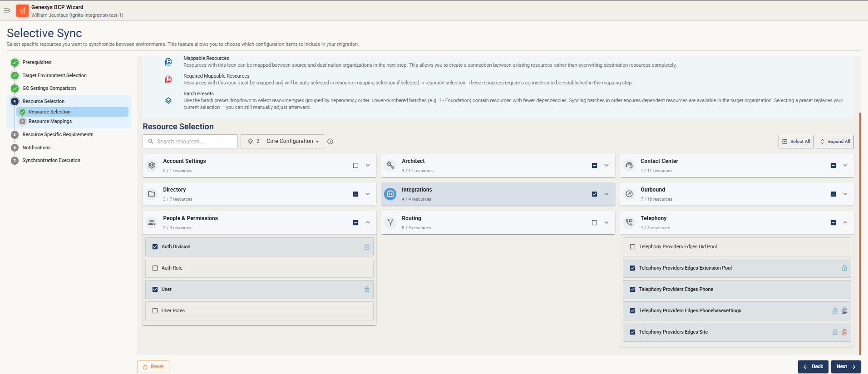868x374 pixels.
Task: Click mappable icon on Phonebasesettings row
Action: tap(844, 311)
